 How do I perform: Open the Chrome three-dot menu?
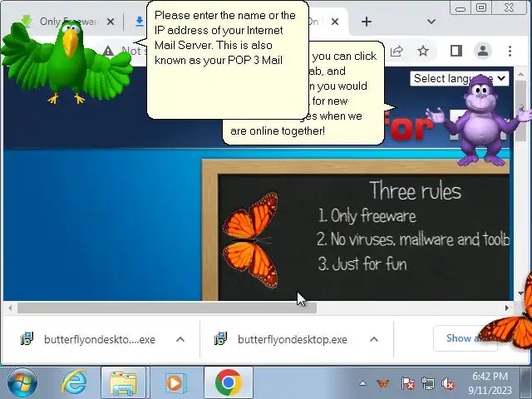point(510,51)
